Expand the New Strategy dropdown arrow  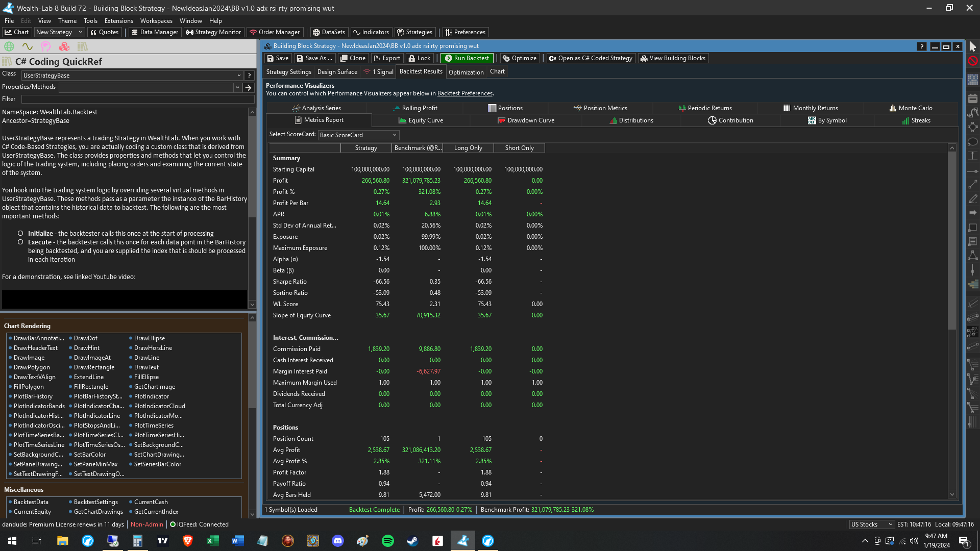80,32
